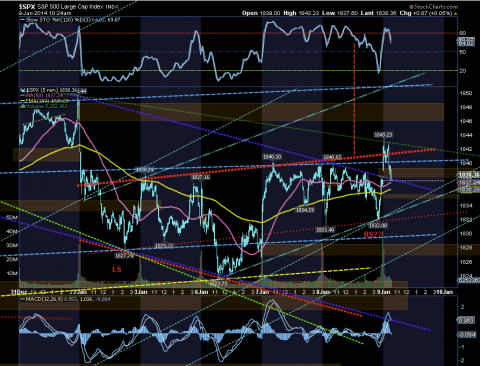480x366 pixels.
Task: Click the 1850 price axis label
Action: tap(466, 93)
